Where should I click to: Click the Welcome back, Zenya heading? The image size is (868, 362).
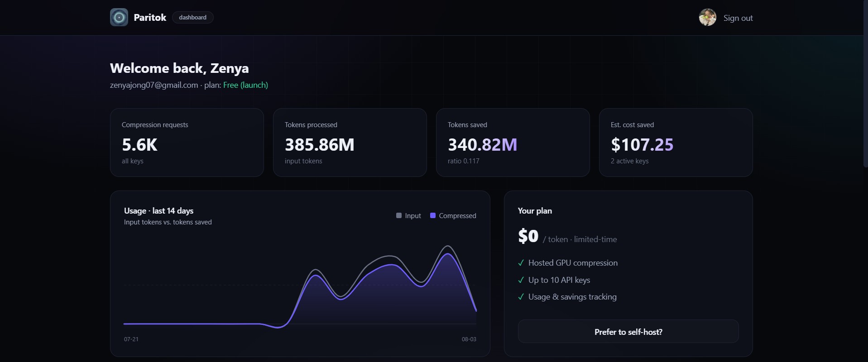179,68
